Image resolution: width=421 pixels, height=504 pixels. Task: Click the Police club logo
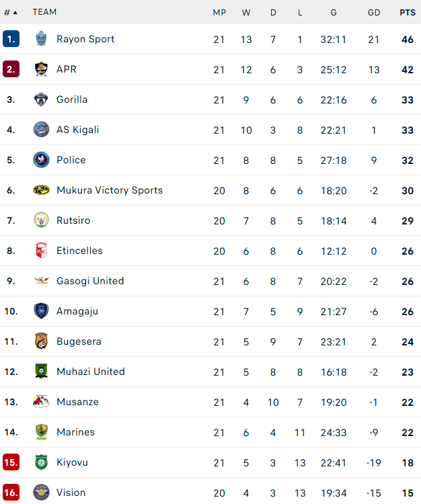[41, 160]
